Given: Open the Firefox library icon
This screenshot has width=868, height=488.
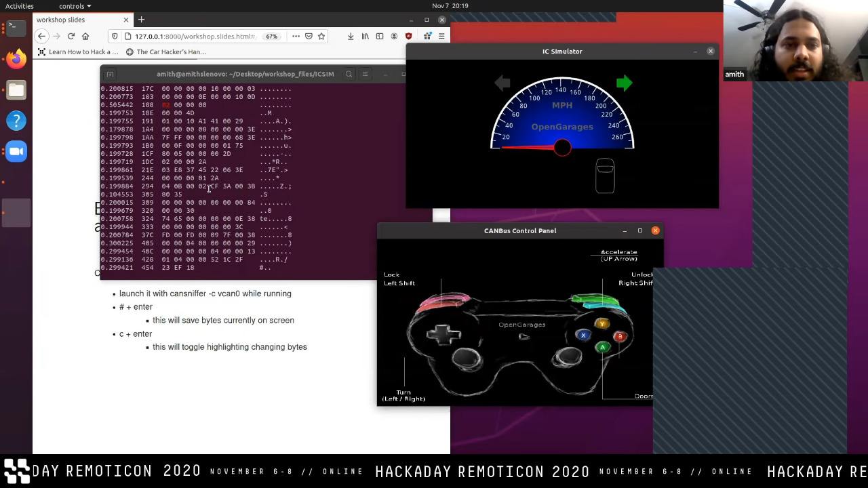Looking at the screenshot, I should 366,36.
